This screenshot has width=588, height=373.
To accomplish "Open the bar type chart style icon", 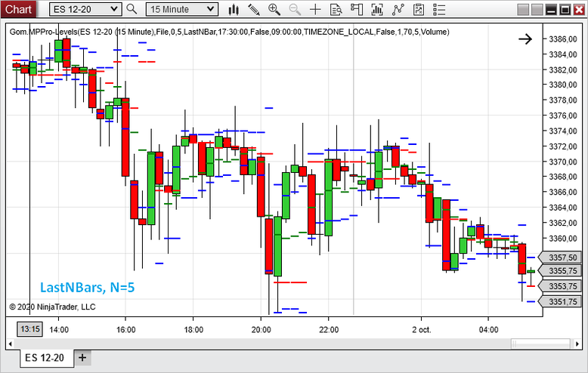I will pos(234,9).
